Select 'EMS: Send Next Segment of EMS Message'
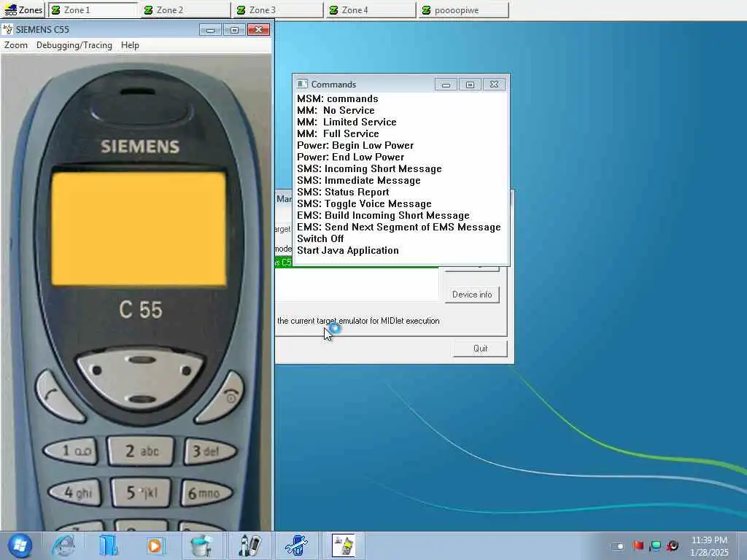 [x=399, y=227]
